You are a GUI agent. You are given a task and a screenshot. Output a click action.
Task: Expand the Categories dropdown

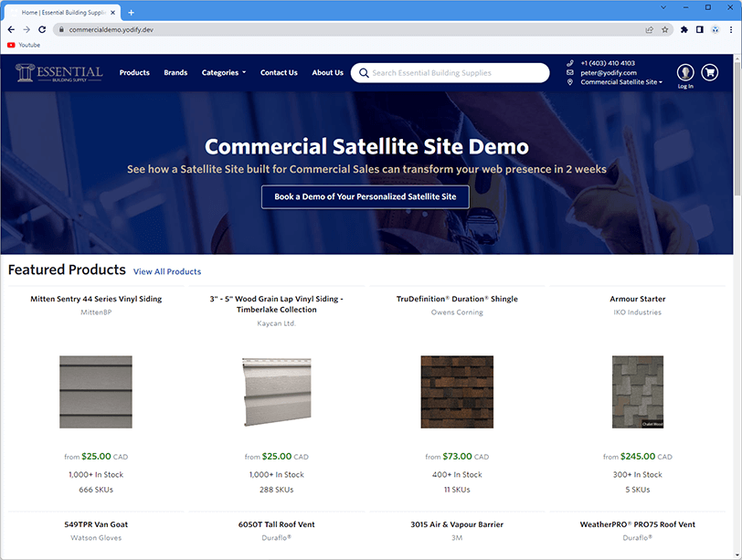[224, 72]
